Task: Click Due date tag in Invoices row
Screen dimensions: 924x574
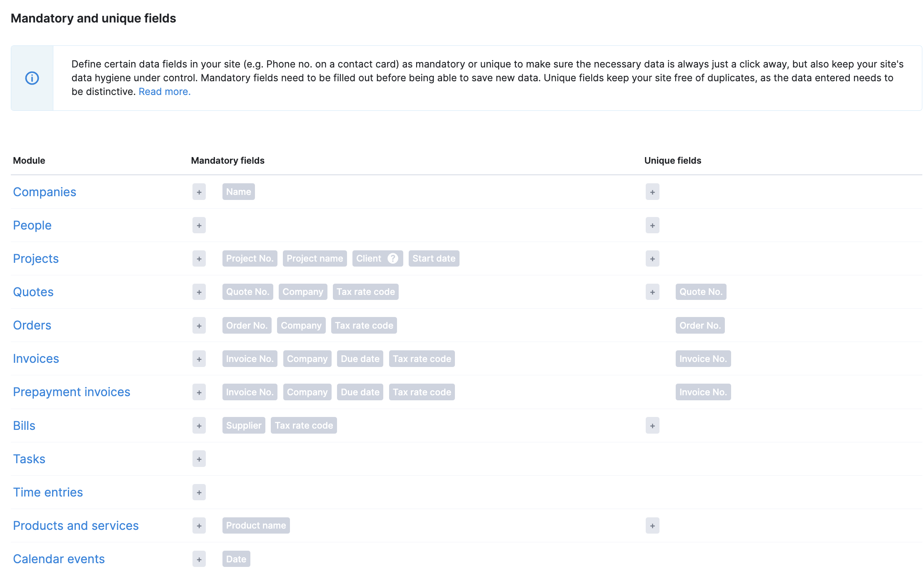Action: click(360, 359)
